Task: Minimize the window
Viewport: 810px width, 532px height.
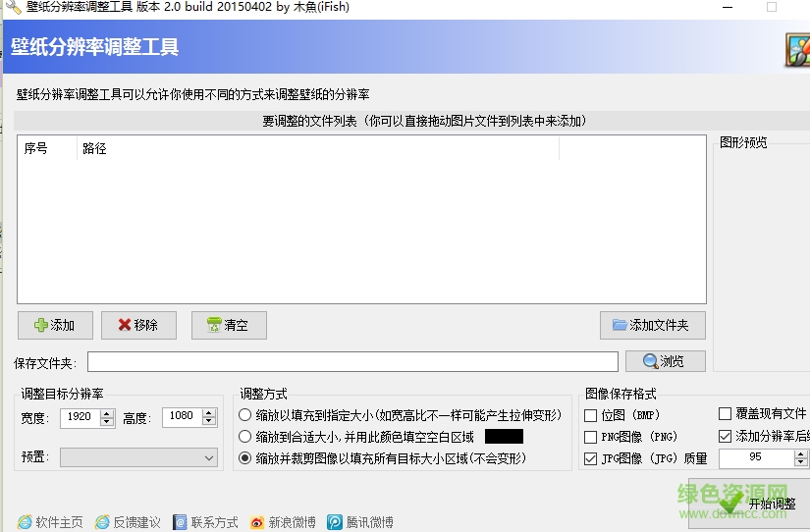Action: tap(728, 7)
